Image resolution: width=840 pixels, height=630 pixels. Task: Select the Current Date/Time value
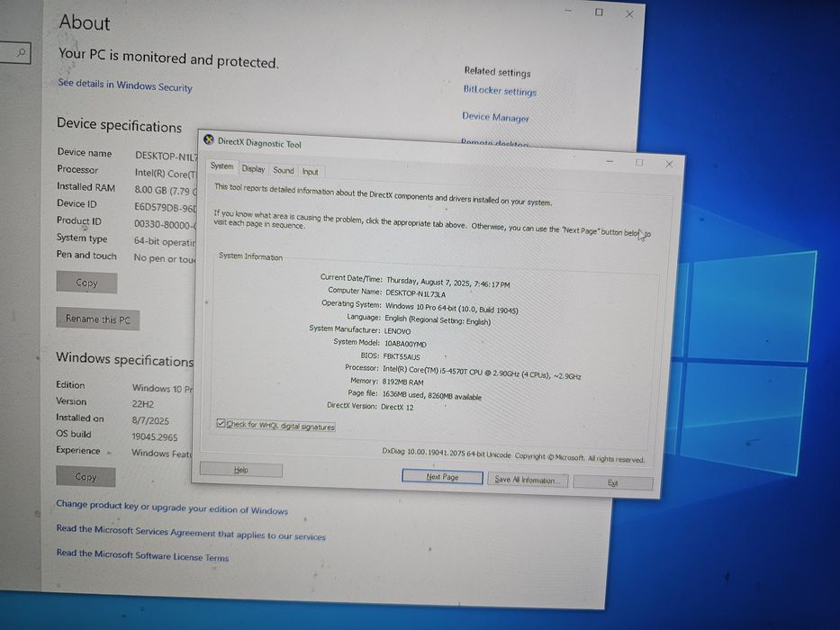(447, 283)
